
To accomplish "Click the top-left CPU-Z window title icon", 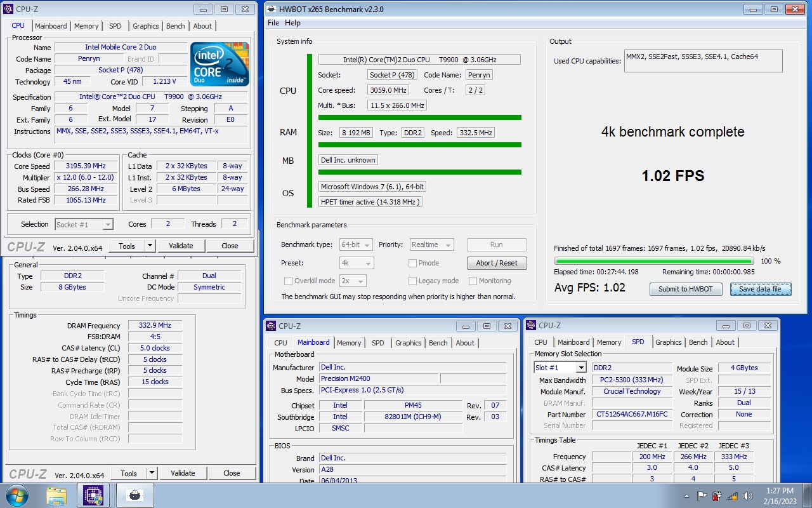I will click(x=8, y=9).
